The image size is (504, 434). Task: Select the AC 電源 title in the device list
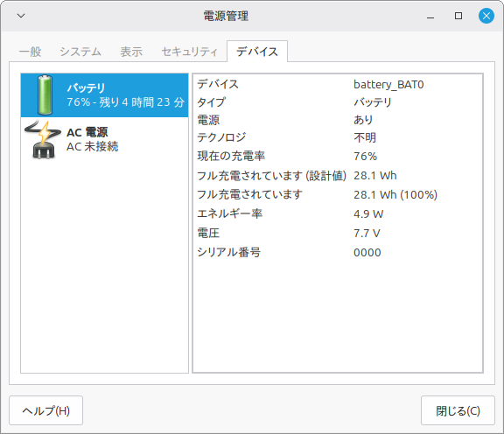pyautogui.click(x=87, y=132)
